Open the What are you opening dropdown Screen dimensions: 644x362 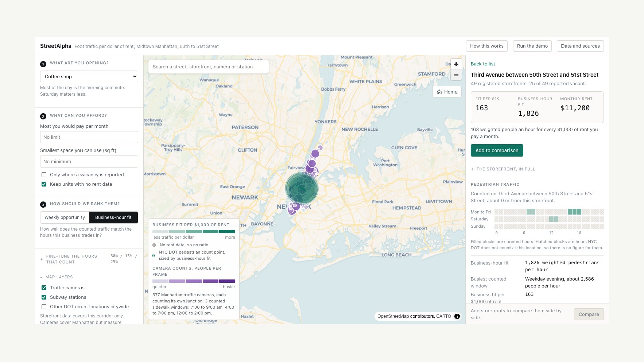[89, 77]
